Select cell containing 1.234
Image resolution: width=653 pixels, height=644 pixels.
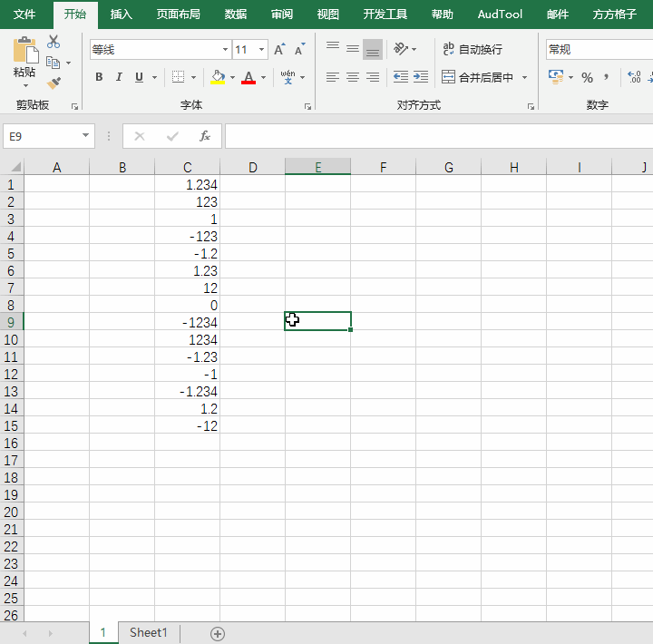pos(188,184)
